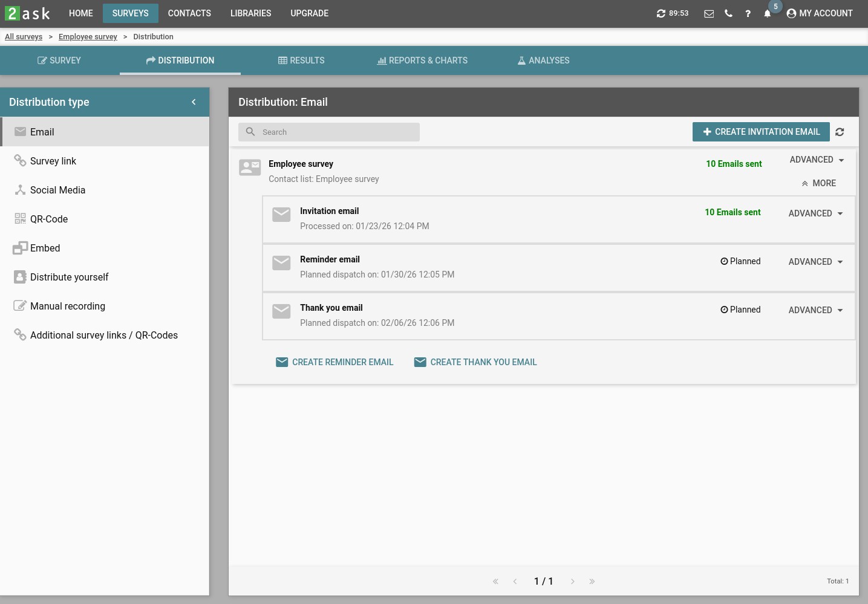Open ADVANCED dropdown for Invitation email
Viewport: 868px width, 604px height.
pyautogui.click(x=815, y=213)
